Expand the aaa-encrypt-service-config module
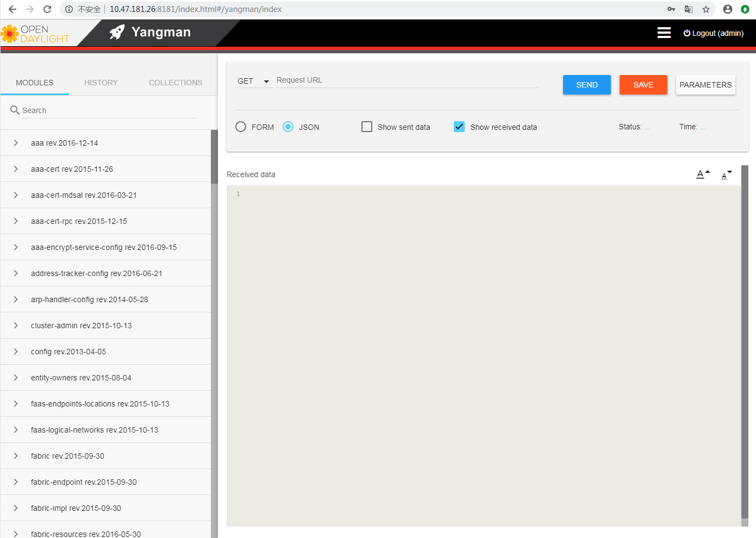 (x=16, y=247)
